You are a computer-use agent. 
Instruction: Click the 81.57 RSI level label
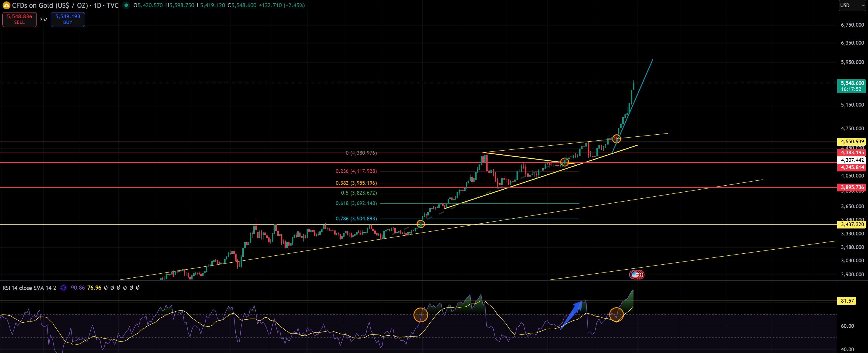tap(847, 301)
